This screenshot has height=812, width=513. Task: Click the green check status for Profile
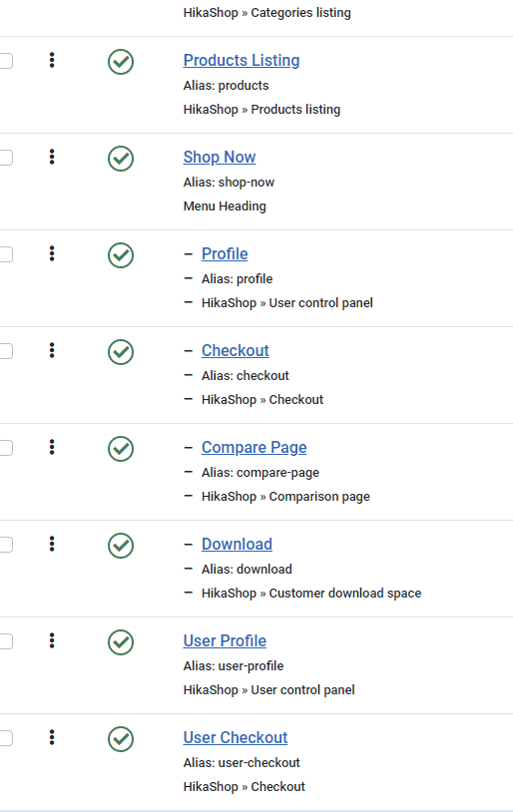click(121, 255)
